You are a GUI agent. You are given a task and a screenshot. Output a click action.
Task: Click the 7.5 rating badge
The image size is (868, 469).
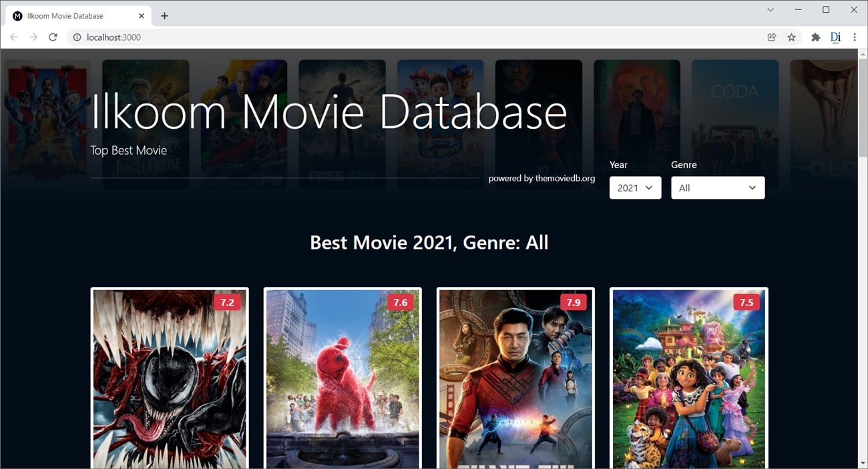point(746,302)
